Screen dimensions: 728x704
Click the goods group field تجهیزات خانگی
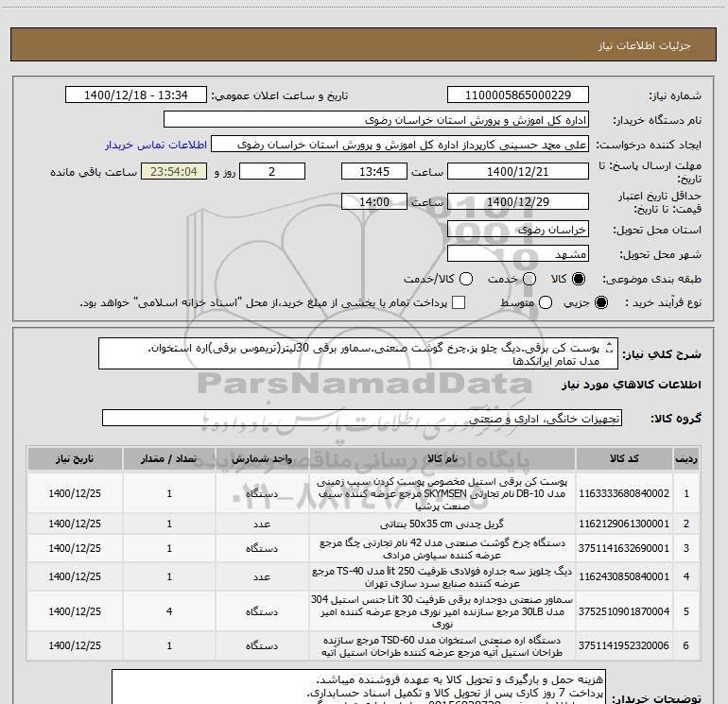[x=362, y=418]
